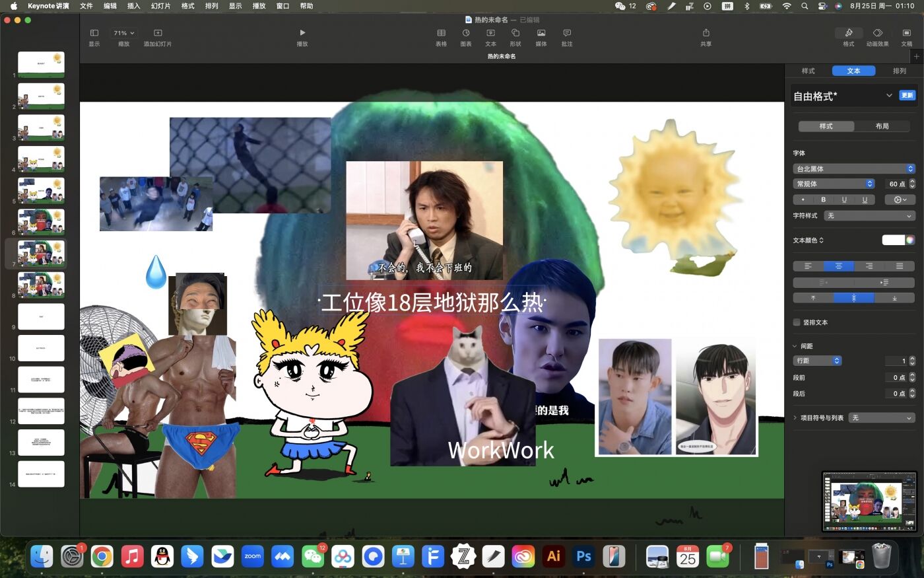924x578 pixels.
Task: Open the color wheel picker for text color
Action: [910, 240]
